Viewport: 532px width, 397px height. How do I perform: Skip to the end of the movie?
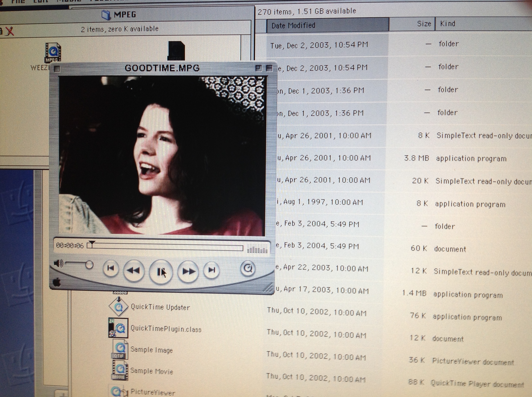pos(211,270)
